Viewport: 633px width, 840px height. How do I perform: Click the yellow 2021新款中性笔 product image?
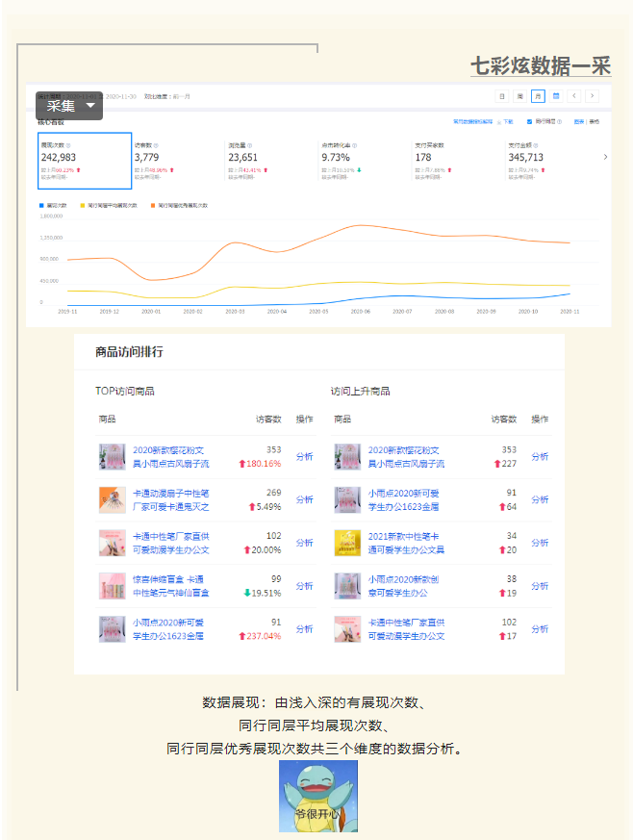(347, 543)
